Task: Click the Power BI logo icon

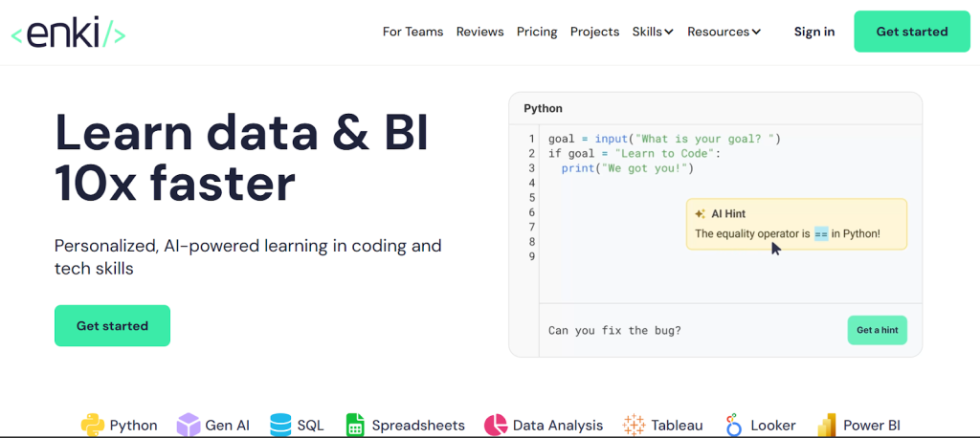Action: [827, 425]
